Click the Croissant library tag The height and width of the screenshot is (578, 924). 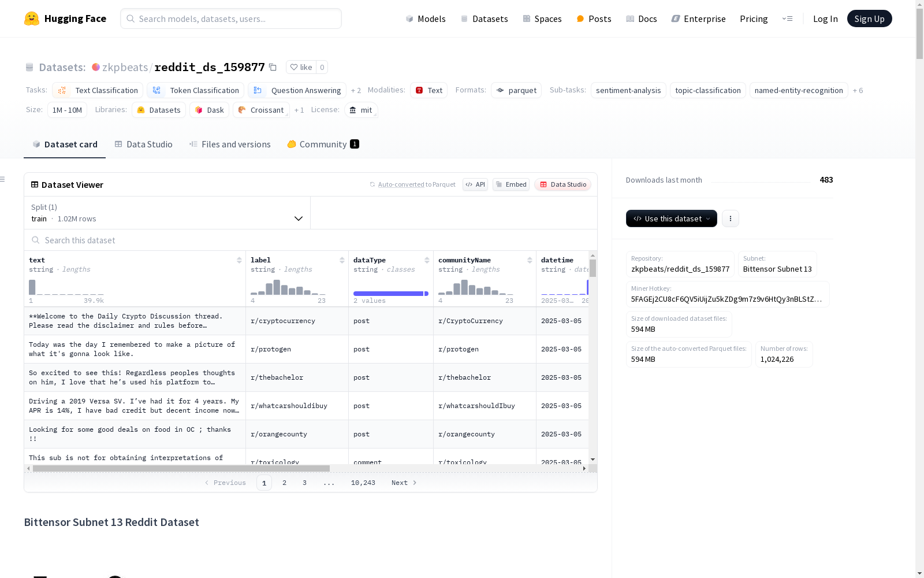261,110
